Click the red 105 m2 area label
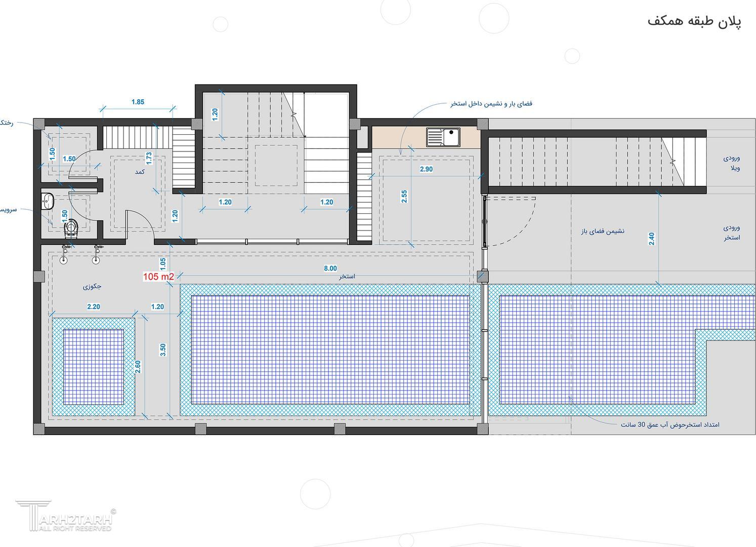This screenshot has width=756, height=547. click(x=158, y=277)
